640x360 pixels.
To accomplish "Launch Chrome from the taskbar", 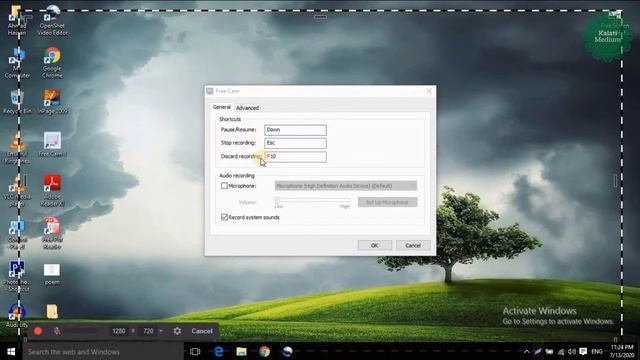I will (264, 351).
